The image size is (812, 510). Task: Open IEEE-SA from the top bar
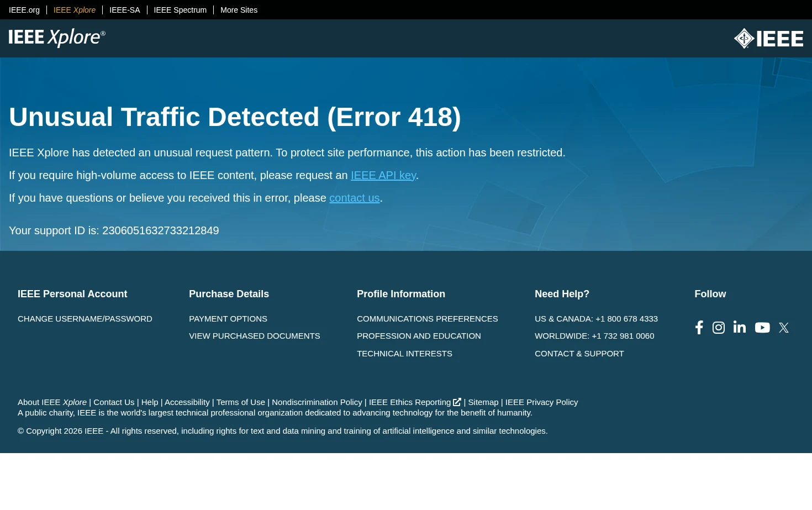(125, 10)
